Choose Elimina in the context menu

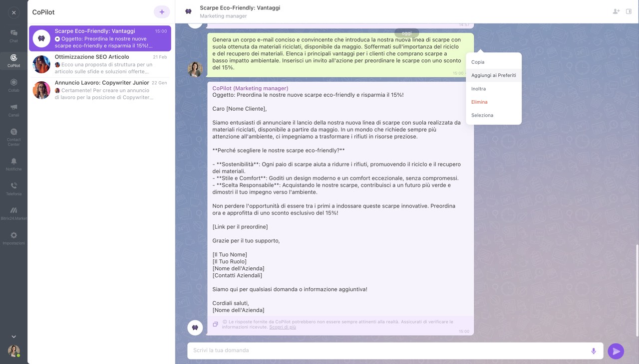479,102
